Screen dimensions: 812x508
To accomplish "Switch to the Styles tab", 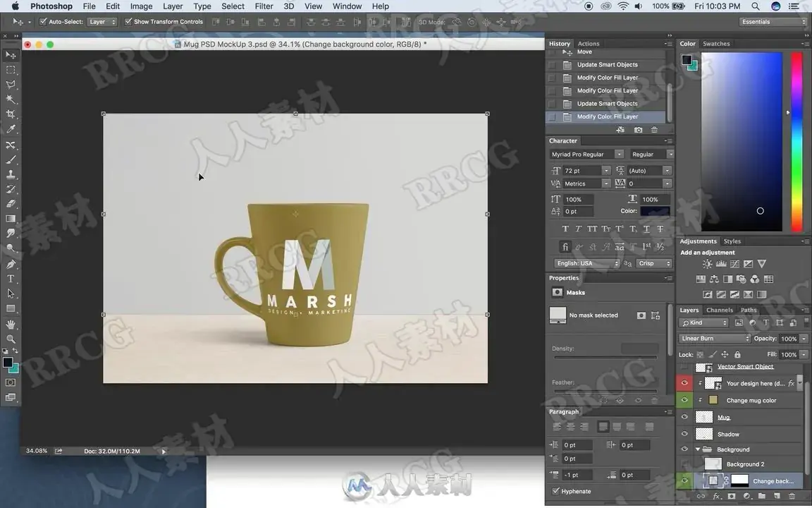I will (x=732, y=241).
